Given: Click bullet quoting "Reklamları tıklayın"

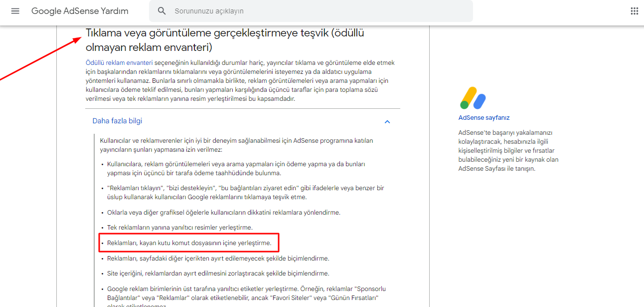Looking at the screenshot, I should [x=245, y=193].
